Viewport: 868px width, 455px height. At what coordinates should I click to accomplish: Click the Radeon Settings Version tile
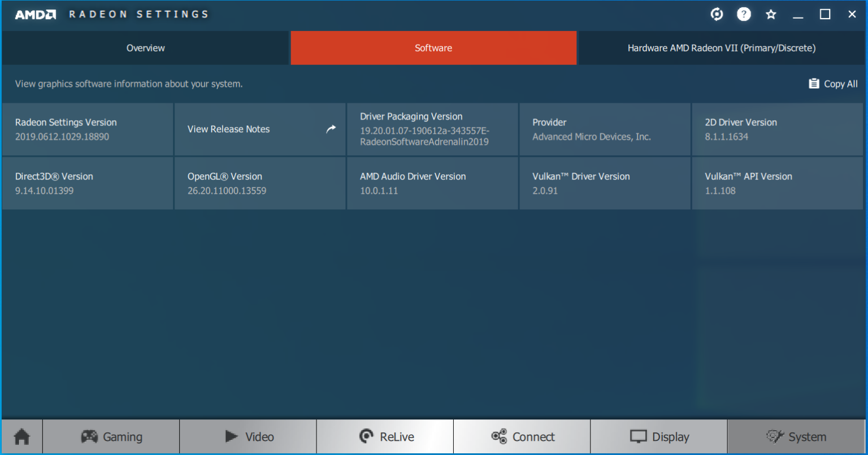tap(88, 129)
